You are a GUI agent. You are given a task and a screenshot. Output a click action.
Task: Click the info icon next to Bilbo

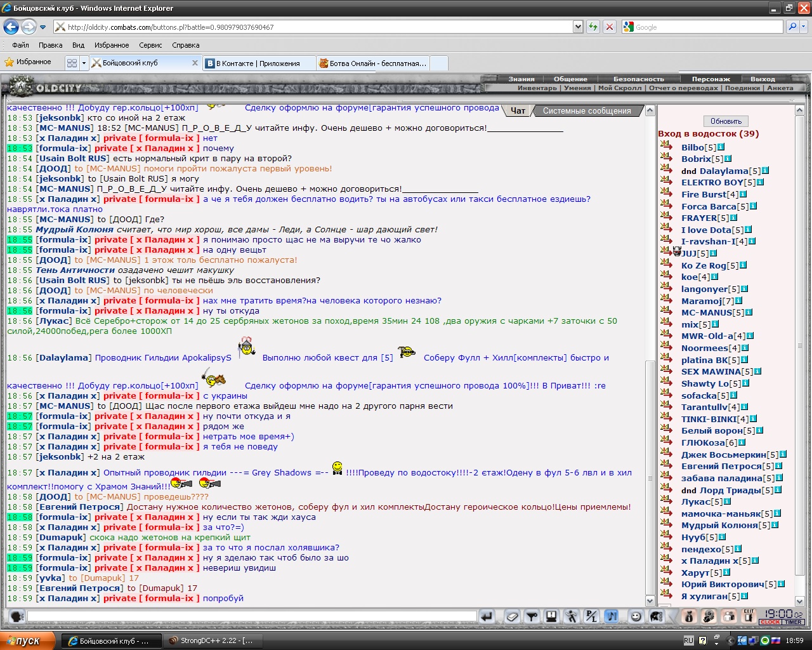coord(721,147)
